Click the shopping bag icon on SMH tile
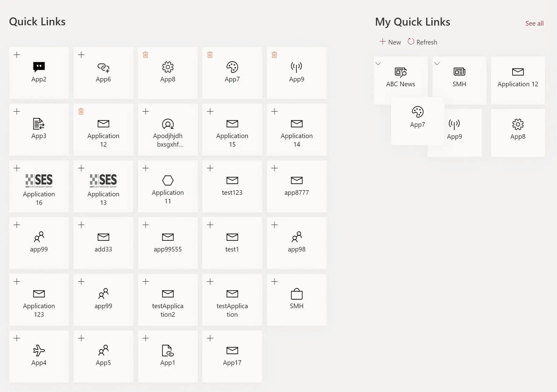The width and height of the screenshot is (557, 392). point(296,294)
